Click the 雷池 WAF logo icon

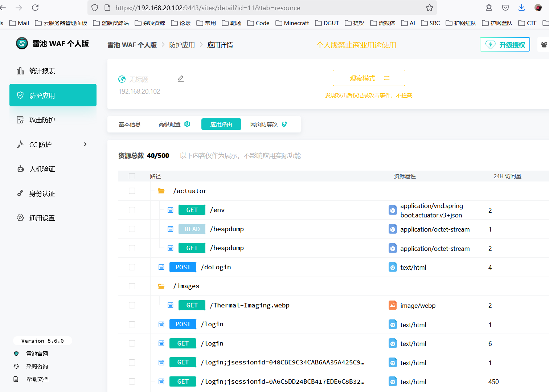(x=22, y=44)
